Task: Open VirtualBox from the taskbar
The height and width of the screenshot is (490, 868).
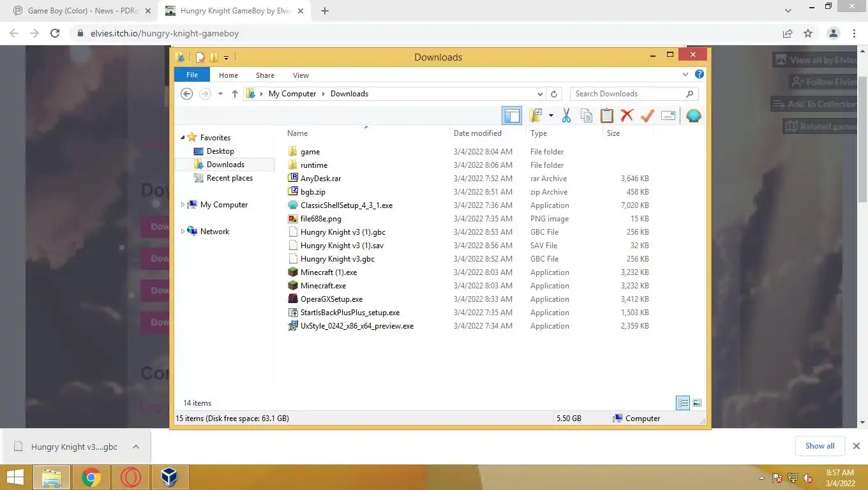Action: (x=169, y=477)
